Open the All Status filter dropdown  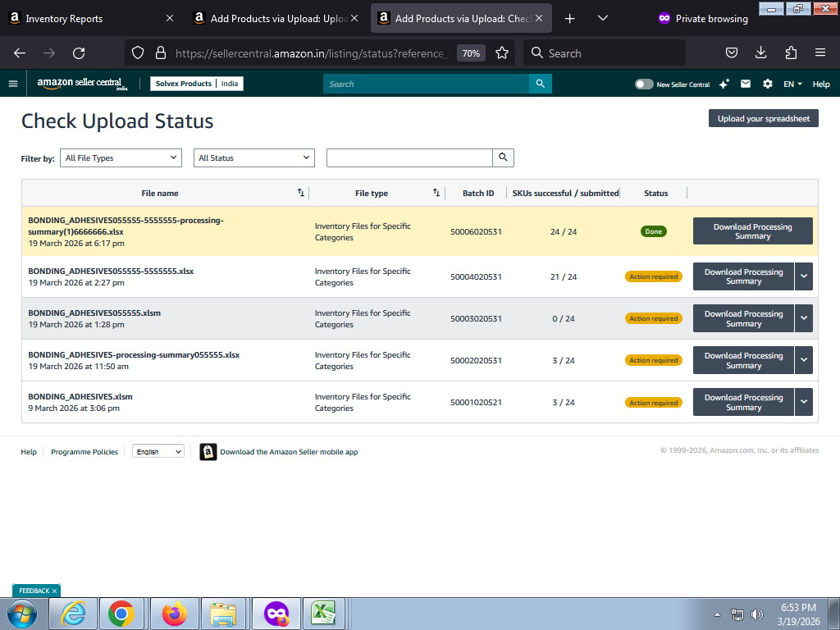[254, 157]
